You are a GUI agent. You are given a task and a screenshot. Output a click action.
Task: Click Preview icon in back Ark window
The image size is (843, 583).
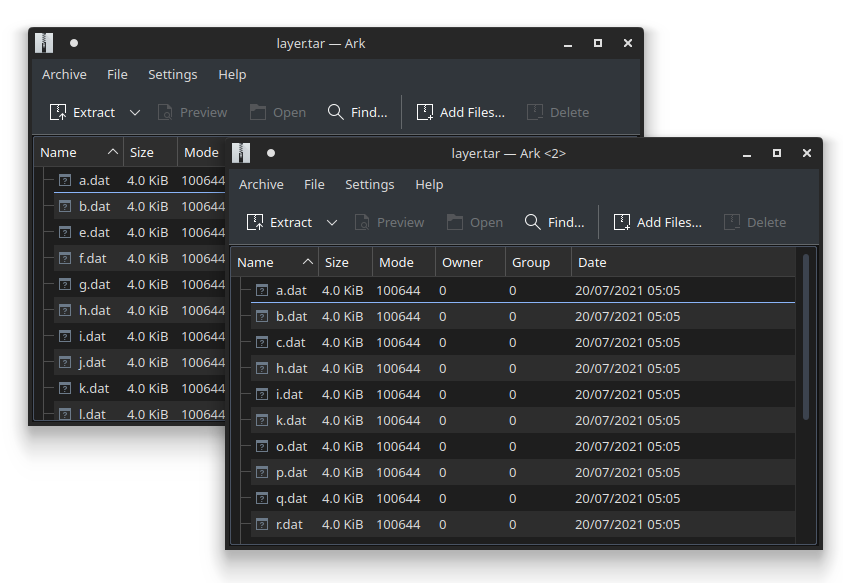click(165, 112)
